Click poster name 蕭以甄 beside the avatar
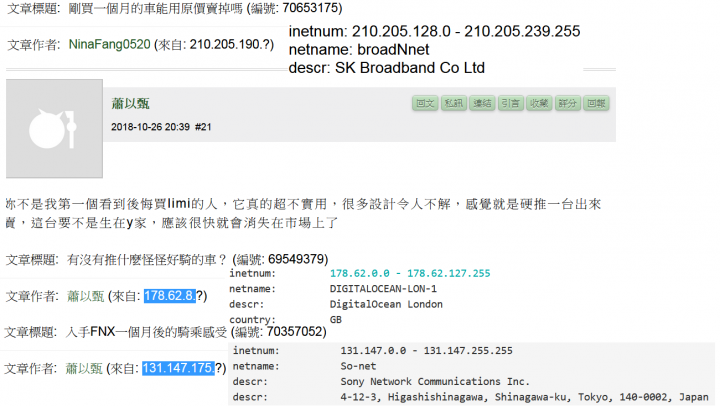This screenshot has height=406, width=720. coord(131,104)
